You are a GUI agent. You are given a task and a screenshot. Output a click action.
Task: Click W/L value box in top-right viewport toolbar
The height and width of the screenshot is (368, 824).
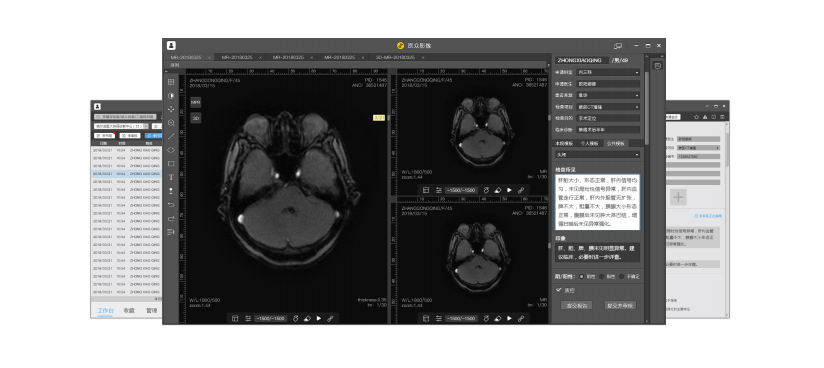[462, 190]
